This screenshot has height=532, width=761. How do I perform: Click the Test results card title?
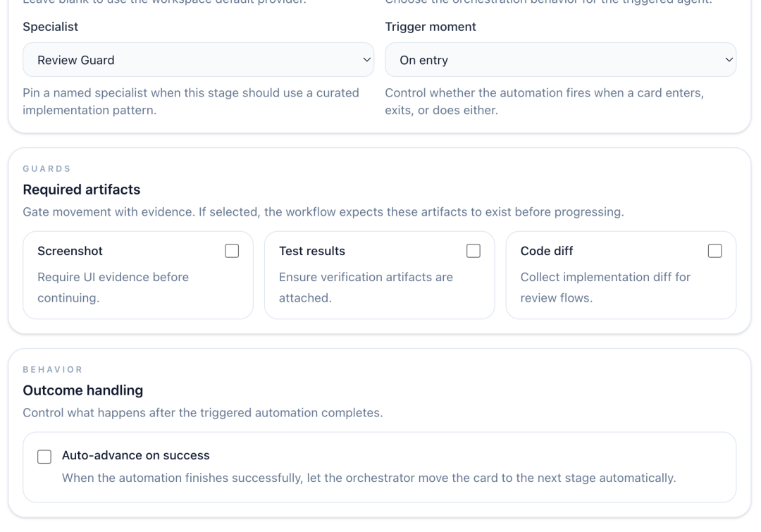pos(311,251)
